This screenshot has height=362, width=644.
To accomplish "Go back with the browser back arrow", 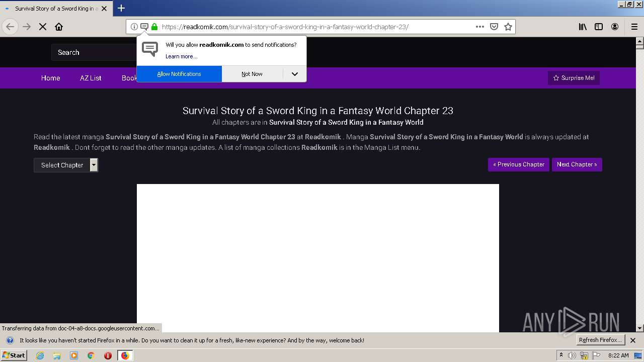I will pyautogui.click(x=10, y=27).
